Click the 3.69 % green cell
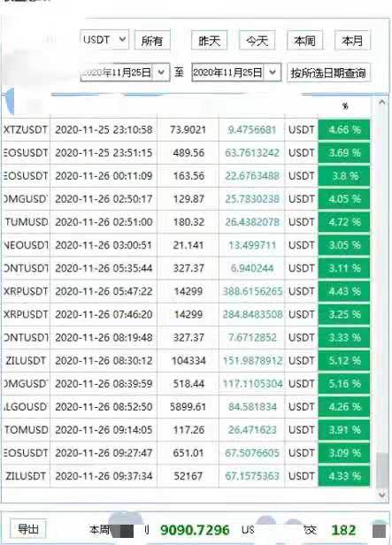392x545 pixels. pyautogui.click(x=344, y=152)
